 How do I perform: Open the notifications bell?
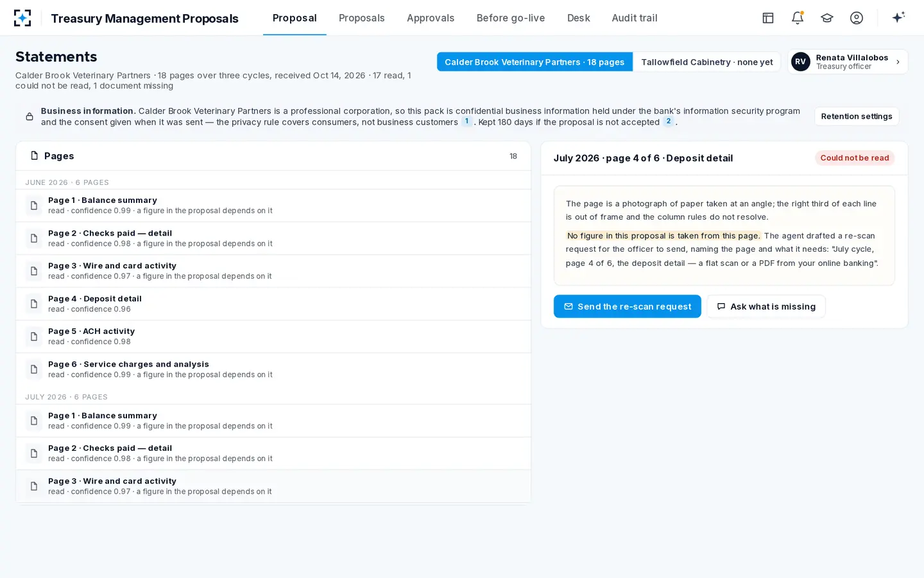[798, 18]
